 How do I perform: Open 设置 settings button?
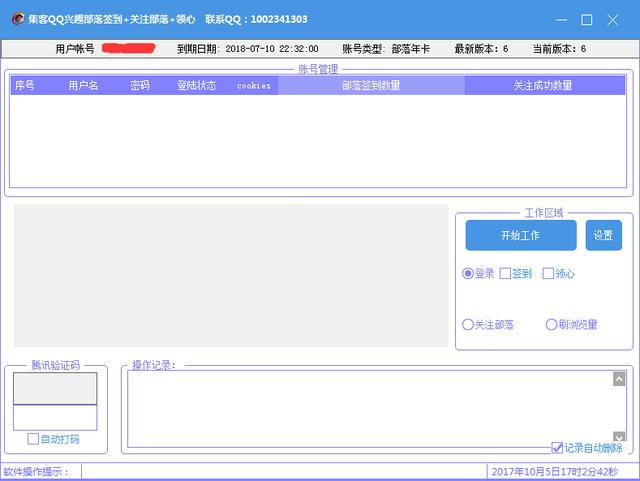pyautogui.click(x=603, y=235)
